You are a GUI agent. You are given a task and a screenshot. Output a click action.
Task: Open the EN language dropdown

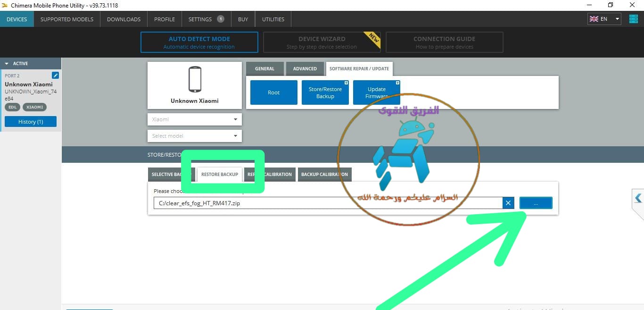604,19
